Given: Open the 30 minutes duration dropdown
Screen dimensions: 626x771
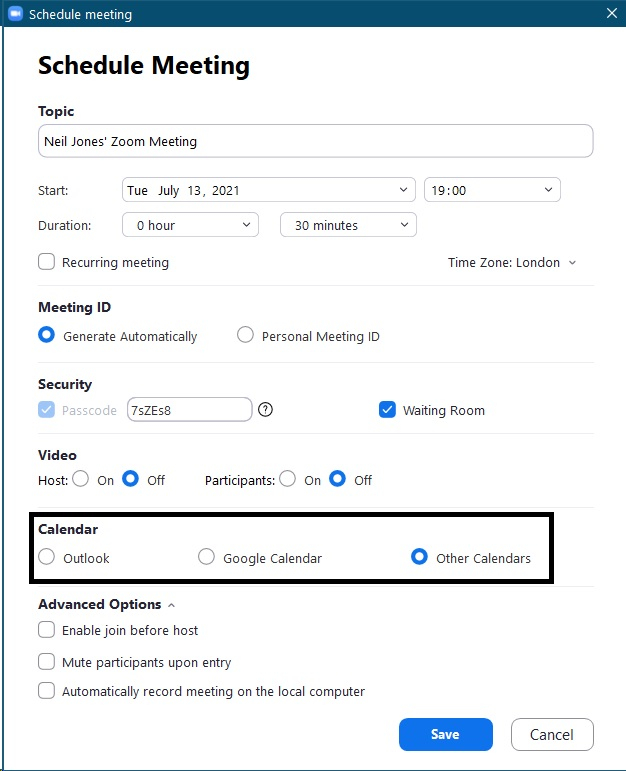Looking at the screenshot, I should coord(348,225).
